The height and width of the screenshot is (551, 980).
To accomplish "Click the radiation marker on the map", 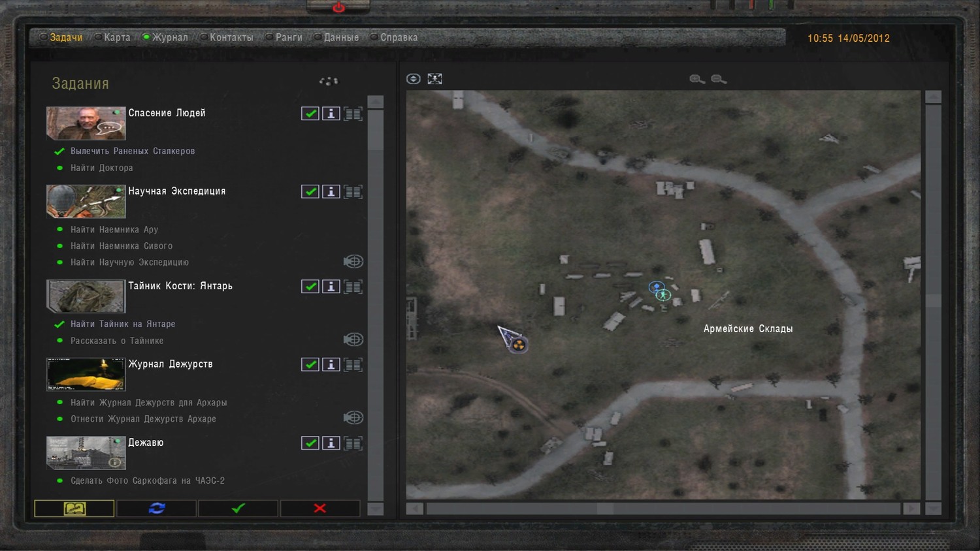I will click(x=518, y=345).
